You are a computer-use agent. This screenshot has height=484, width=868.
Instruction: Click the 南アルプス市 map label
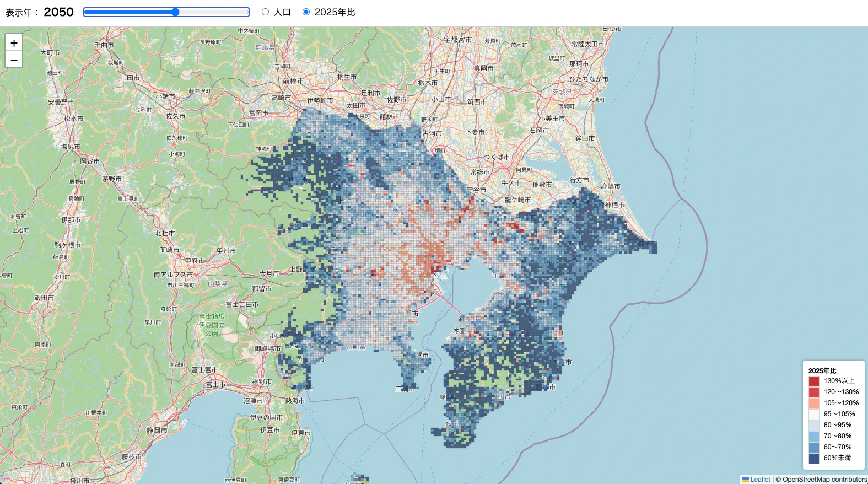[x=173, y=275]
